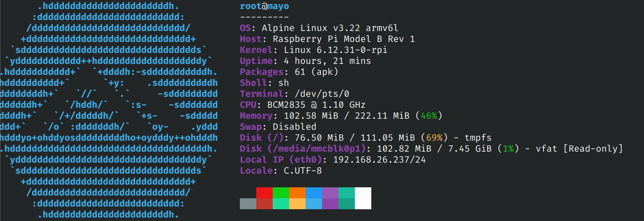644x221 pixels.
Task: Click the 'Memory' label
Action: click(256, 116)
